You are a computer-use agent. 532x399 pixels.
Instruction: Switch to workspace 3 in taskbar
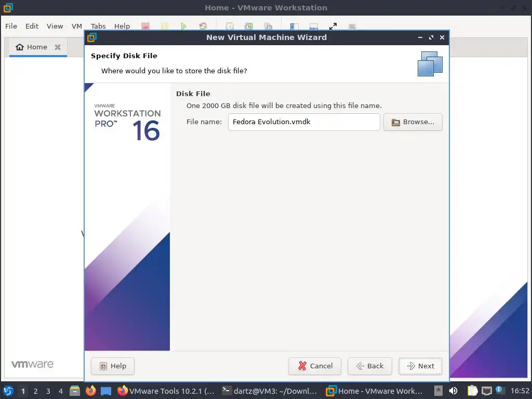48,391
